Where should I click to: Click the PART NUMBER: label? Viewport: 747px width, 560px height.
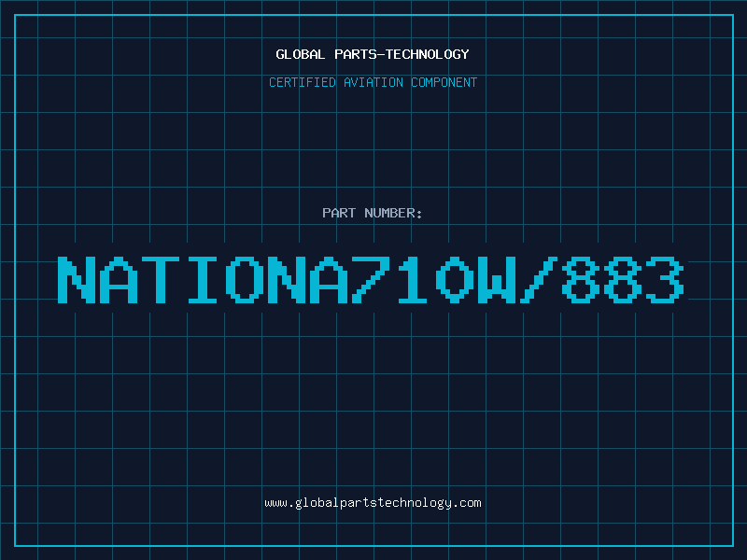tap(373, 213)
